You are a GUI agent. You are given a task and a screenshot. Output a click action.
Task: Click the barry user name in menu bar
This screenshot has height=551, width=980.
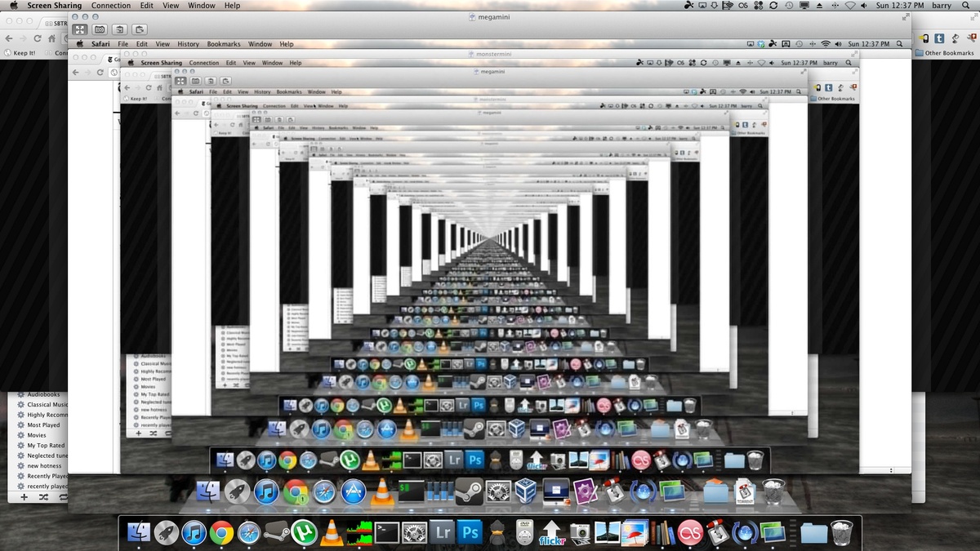pos(942,6)
